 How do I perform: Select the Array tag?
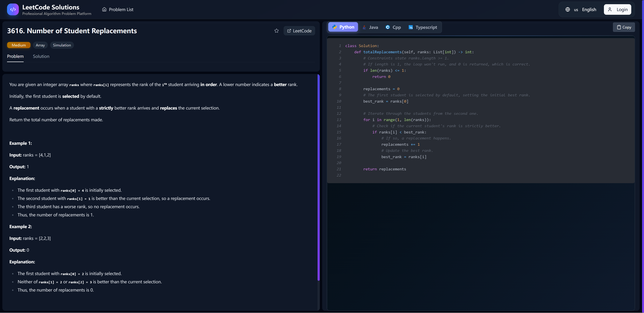tap(40, 45)
